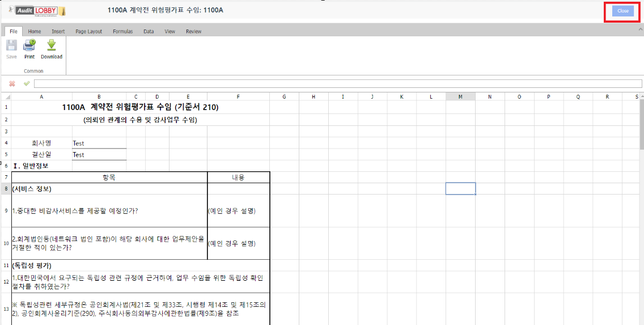Viewport: 644px width, 325px height.
Task: Click '2.회계법인등(네트워크 법인 포함)' question cell
Action: coord(109,244)
